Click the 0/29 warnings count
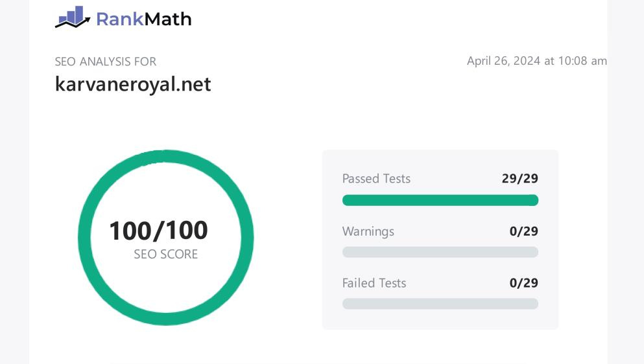This screenshot has width=644, height=364. 523,231
